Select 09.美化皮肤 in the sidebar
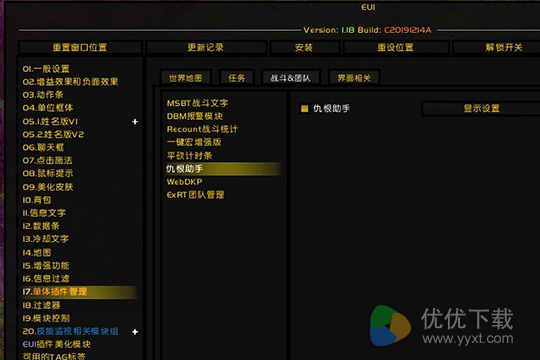The image size is (540, 360). tap(48, 187)
